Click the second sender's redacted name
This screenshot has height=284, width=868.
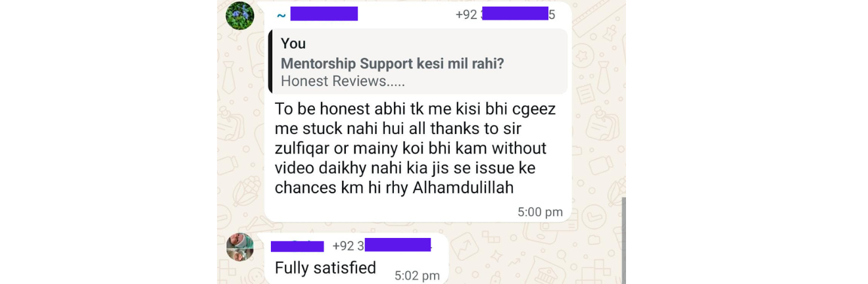297,247
